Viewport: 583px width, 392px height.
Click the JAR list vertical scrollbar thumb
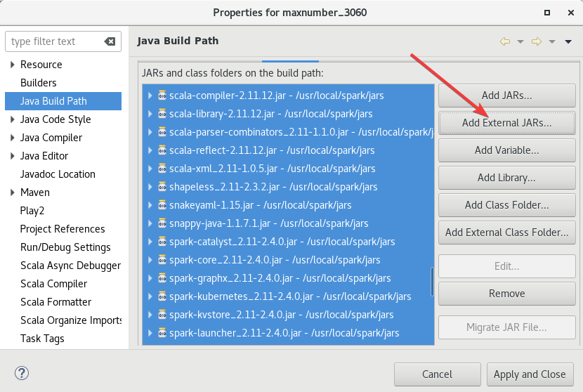432,282
